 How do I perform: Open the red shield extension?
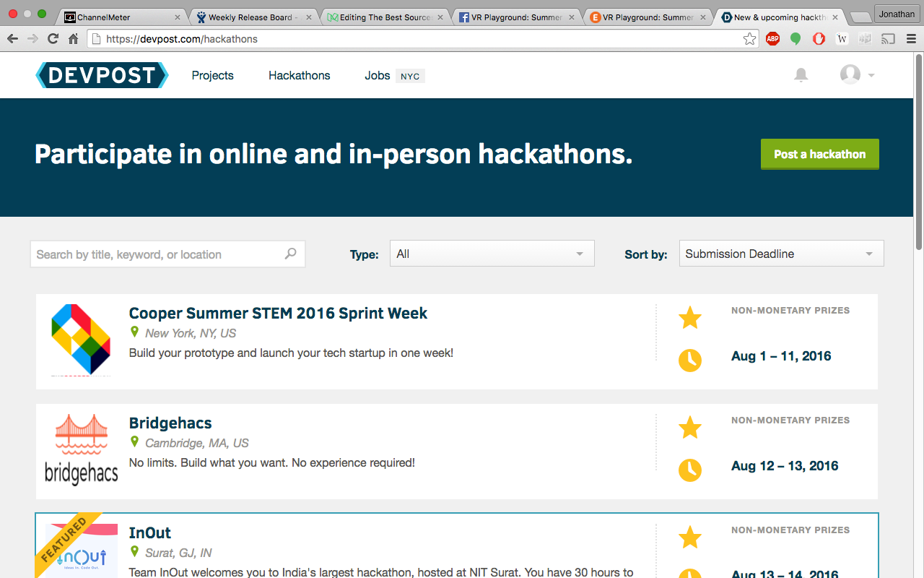(x=819, y=39)
